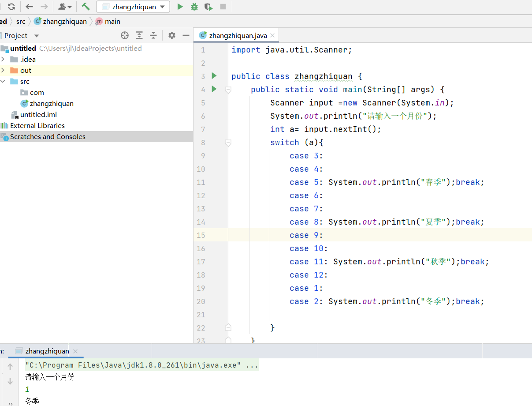The height and width of the screenshot is (406, 532).
Task: Navigate back with the left arrow
Action: [x=30, y=7]
